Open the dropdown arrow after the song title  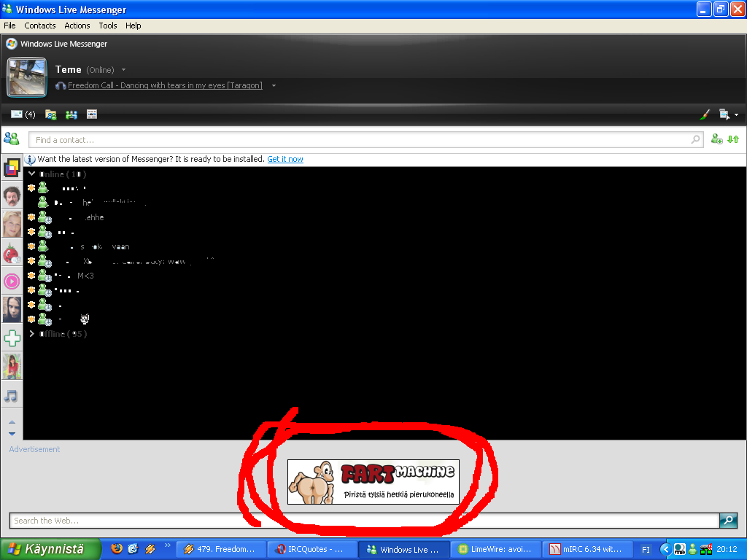274,86
